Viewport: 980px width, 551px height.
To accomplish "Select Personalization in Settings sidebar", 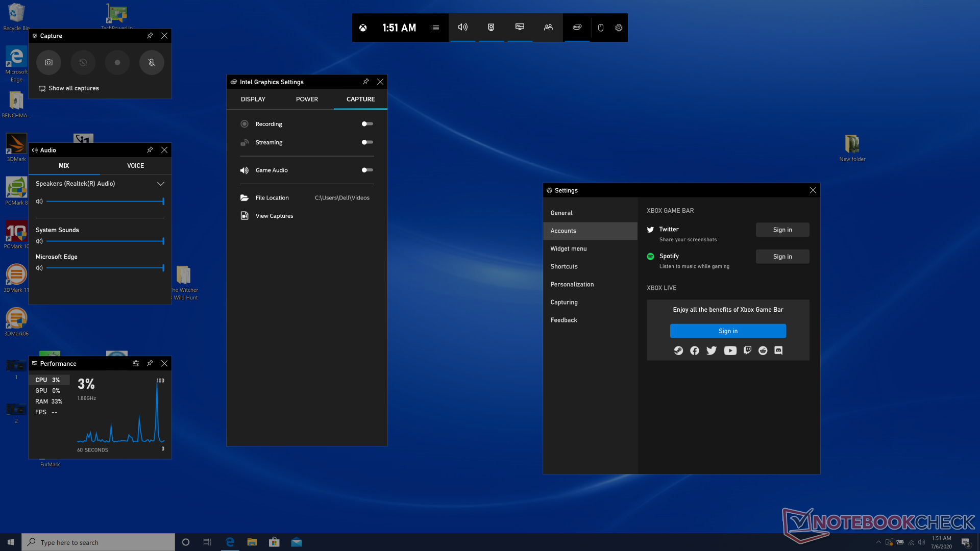I will [590, 285].
